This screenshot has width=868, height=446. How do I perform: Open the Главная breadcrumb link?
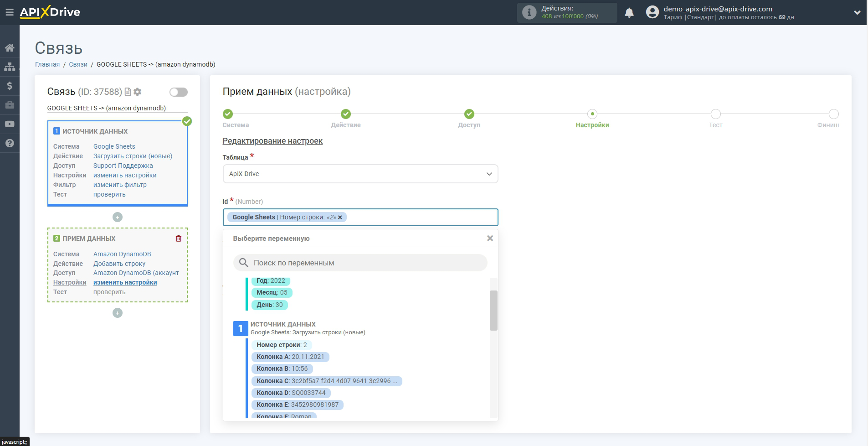[x=47, y=64]
